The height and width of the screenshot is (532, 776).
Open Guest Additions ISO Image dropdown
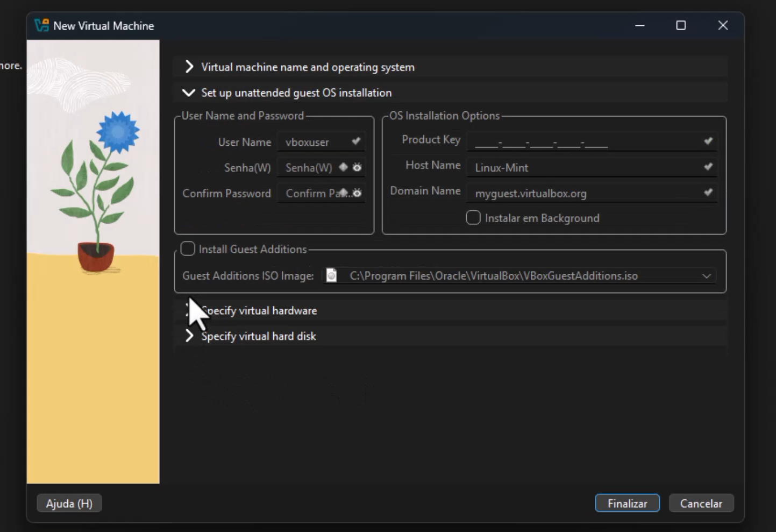(x=707, y=276)
